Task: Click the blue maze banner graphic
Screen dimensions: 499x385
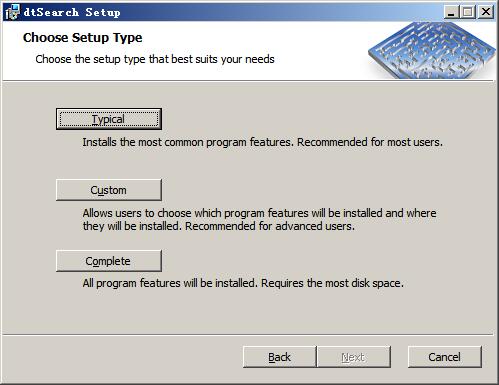Action: (431, 50)
